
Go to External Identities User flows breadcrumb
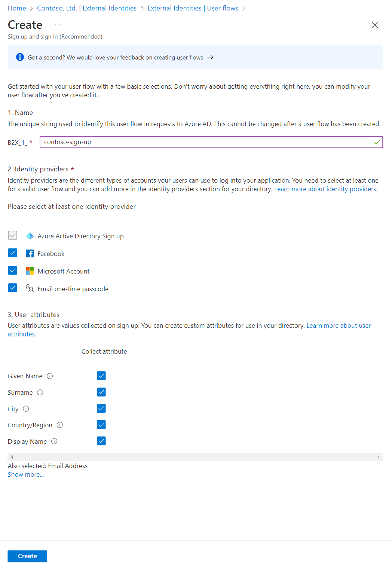click(x=193, y=8)
